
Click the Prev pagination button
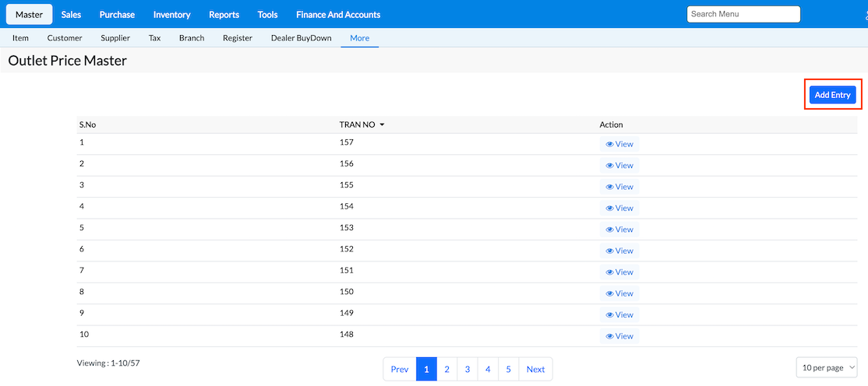pos(400,369)
